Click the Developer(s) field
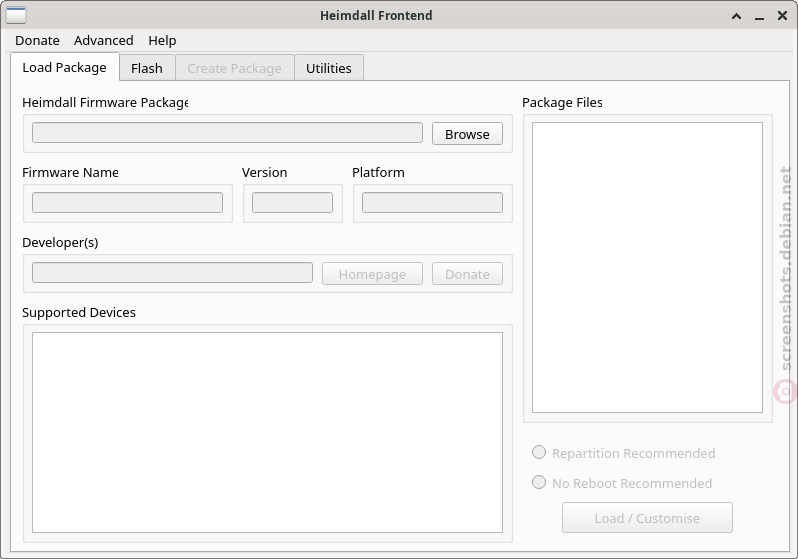 tap(172, 272)
